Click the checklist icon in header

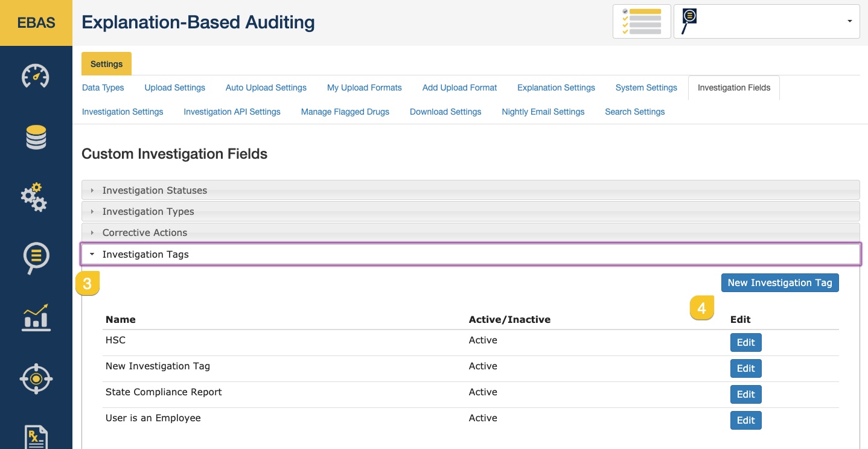(x=642, y=22)
